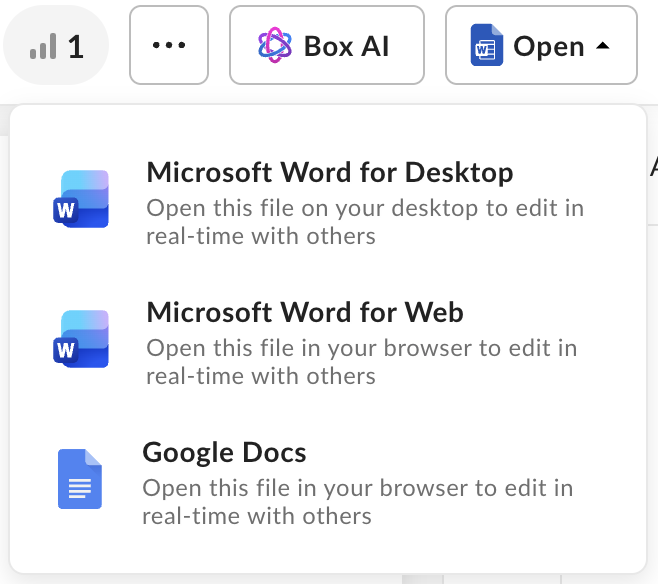Choose Microsoft Word for Web option
The image size is (658, 584).
coord(328,342)
